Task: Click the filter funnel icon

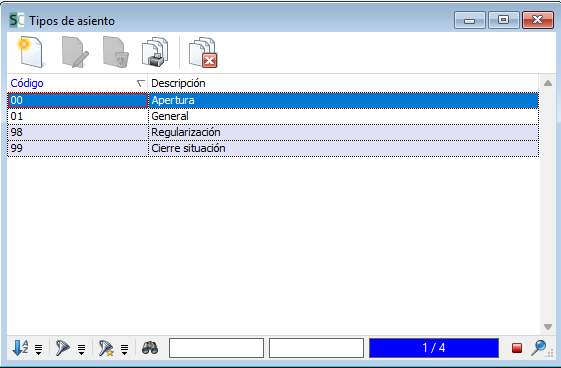Action: [63, 348]
